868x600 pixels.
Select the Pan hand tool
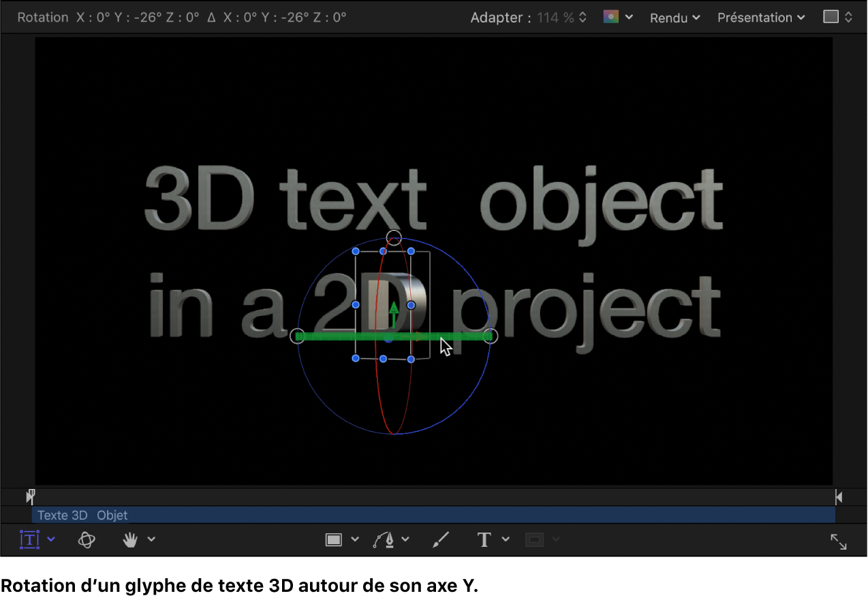129,539
